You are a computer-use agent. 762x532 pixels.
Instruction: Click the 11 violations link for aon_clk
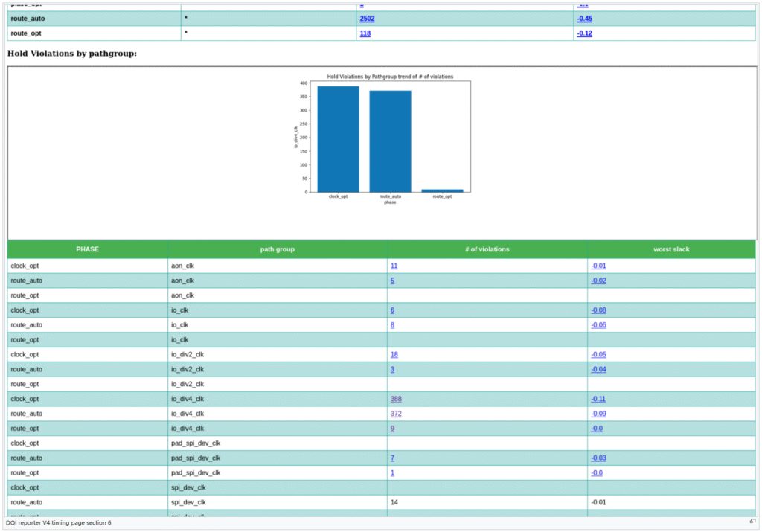tap(394, 266)
